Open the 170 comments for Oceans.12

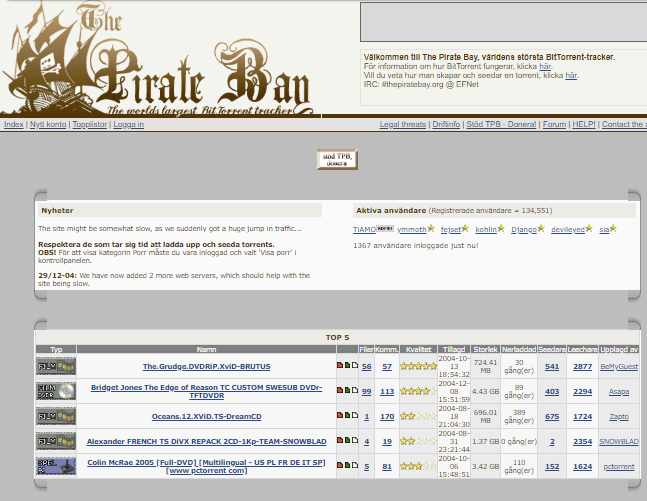[387, 417]
